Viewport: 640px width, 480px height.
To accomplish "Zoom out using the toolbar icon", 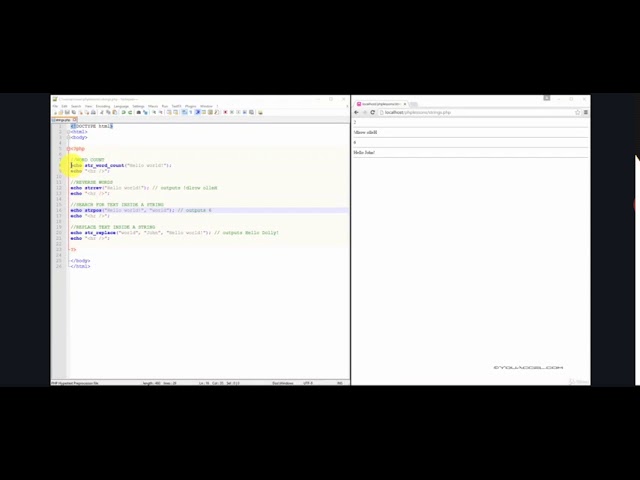I will tap(161, 112).
